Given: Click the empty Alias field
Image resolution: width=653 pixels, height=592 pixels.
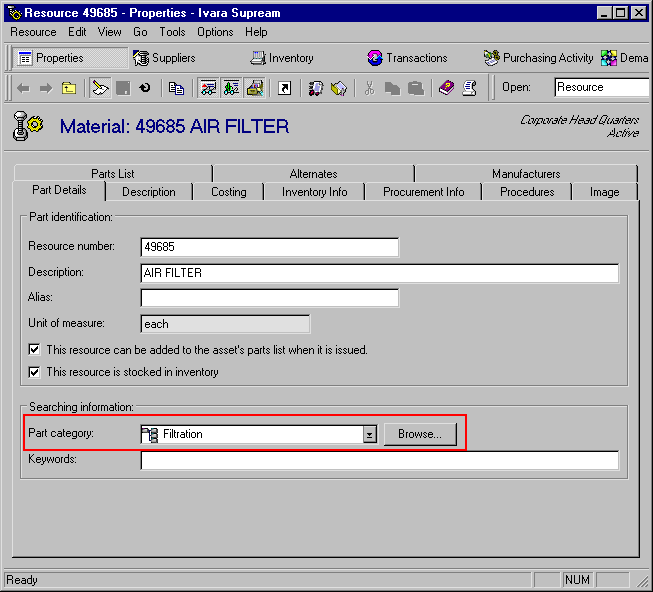Looking at the screenshot, I should pyautogui.click(x=269, y=298).
